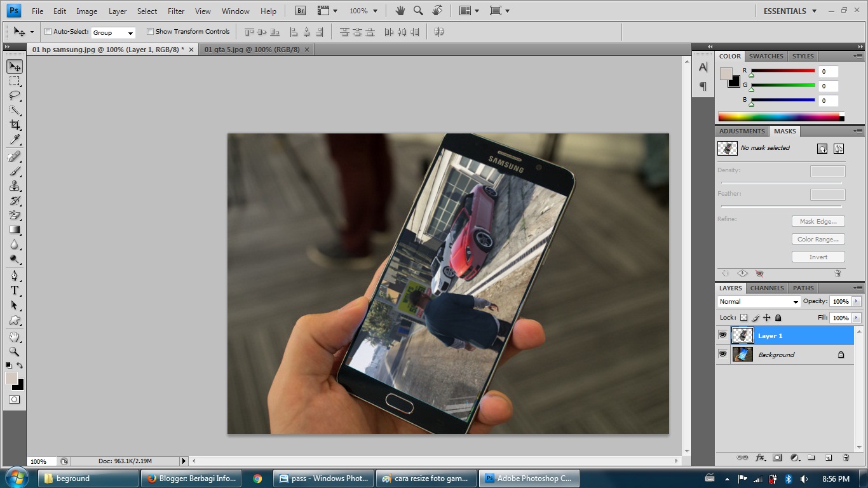Select the Move tool
Image resolution: width=868 pixels, height=488 pixels.
15,67
